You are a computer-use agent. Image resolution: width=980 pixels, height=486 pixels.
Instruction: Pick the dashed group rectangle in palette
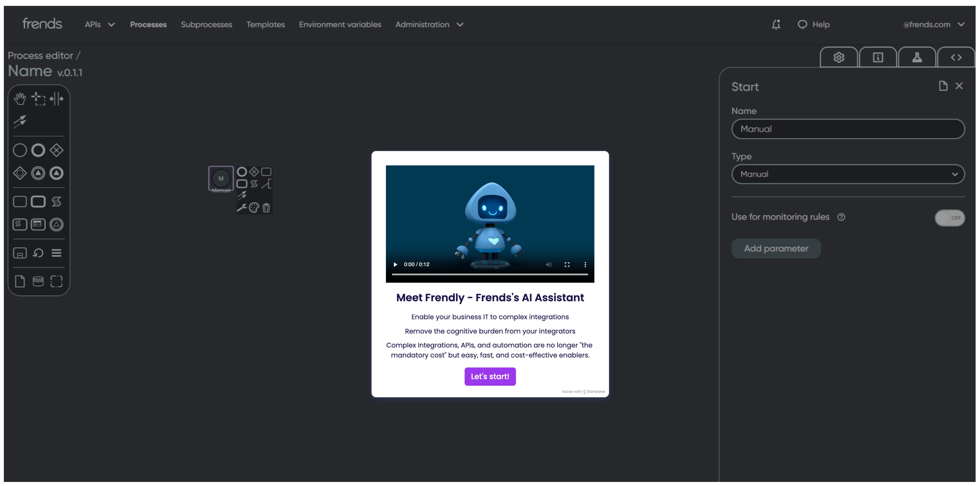pyautogui.click(x=56, y=282)
